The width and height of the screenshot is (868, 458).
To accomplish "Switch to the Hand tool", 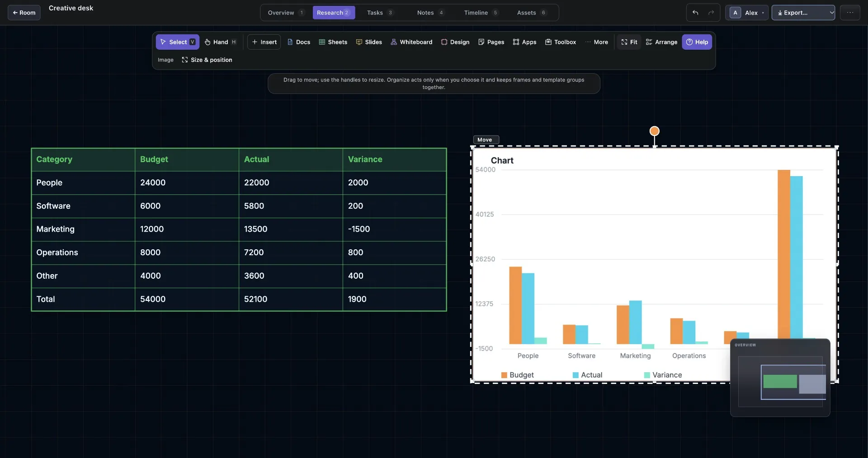I will (x=220, y=42).
